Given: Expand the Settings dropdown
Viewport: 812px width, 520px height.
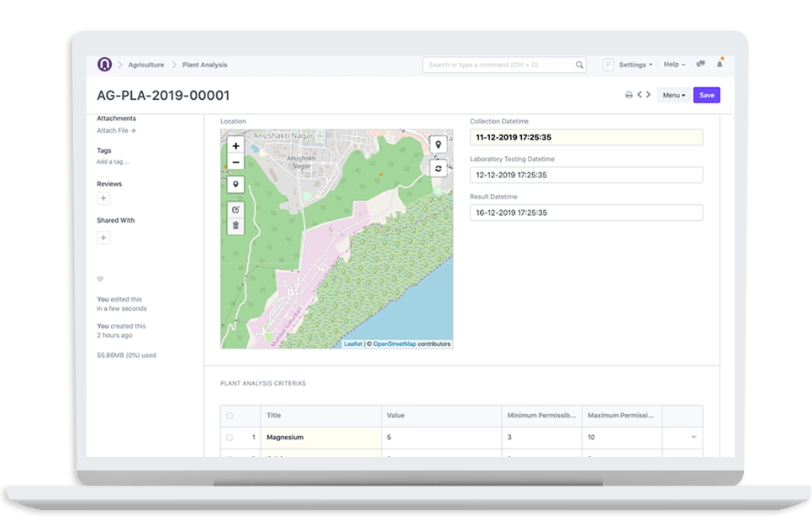Looking at the screenshot, I should pyautogui.click(x=635, y=65).
